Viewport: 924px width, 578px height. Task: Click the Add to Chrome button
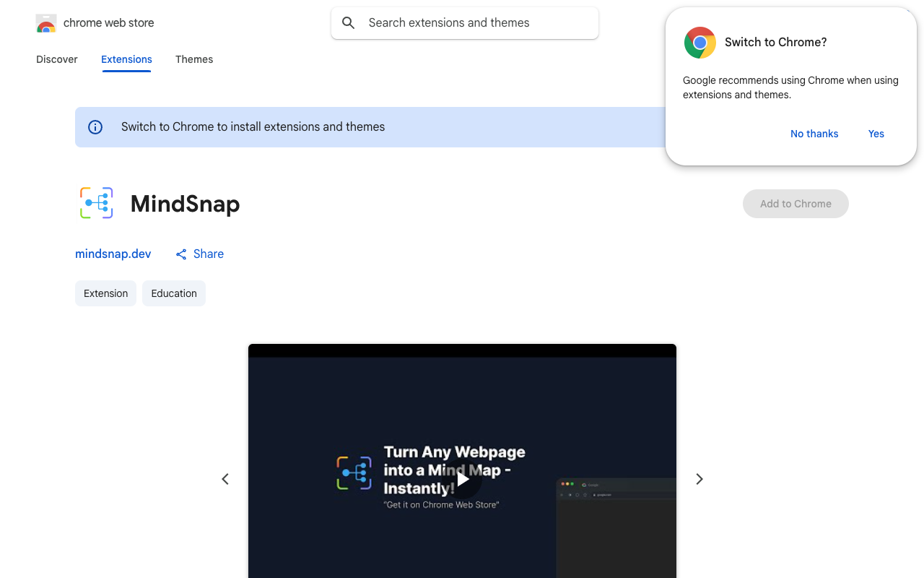(x=796, y=204)
